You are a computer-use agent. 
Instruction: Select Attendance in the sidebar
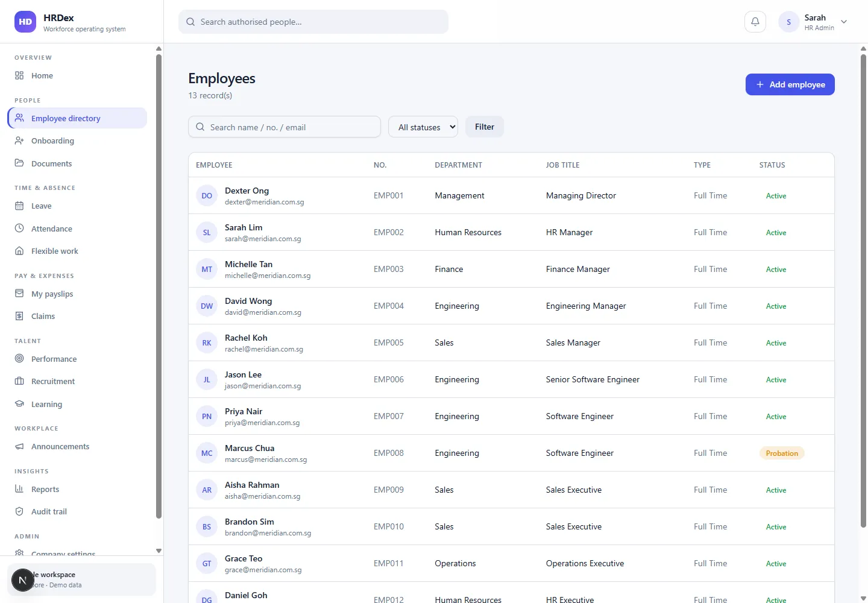click(77, 229)
